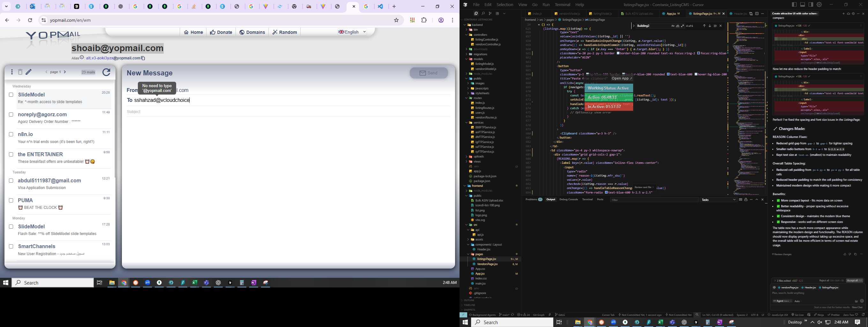The height and width of the screenshot is (327, 868).
Task: Open File Explorer on the left taskbar
Action: point(112,283)
